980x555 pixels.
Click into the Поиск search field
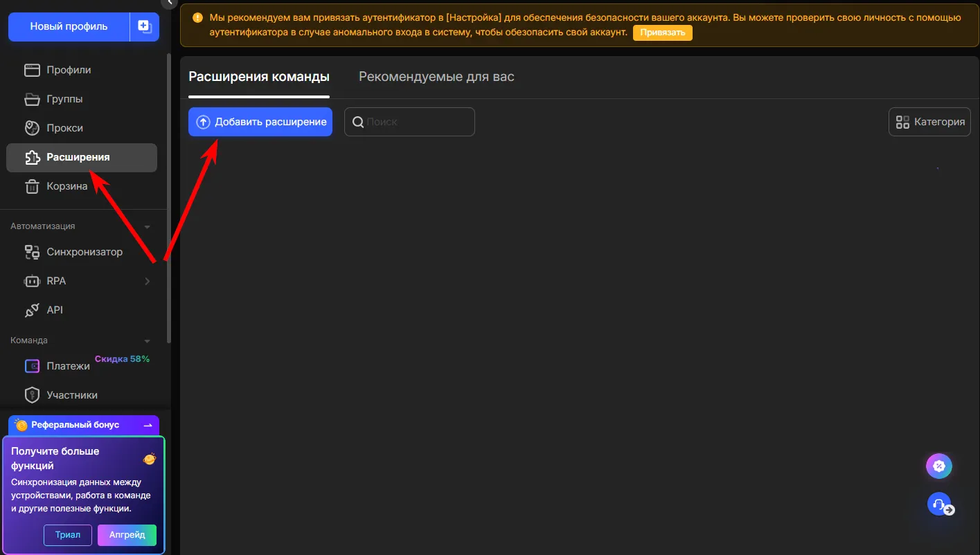click(x=416, y=122)
